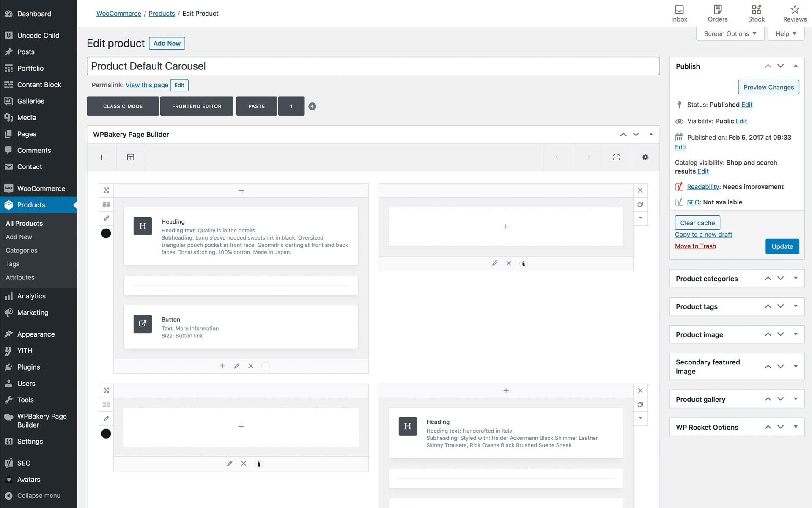
Task: Expand the Product categories panel
Action: (x=796, y=279)
